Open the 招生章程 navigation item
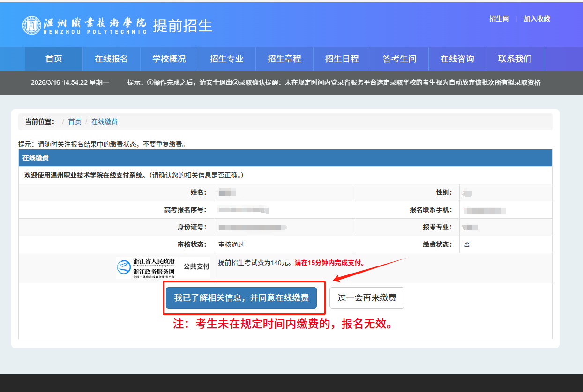Screen dimensions: 583x392 click(x=284, y=59)
